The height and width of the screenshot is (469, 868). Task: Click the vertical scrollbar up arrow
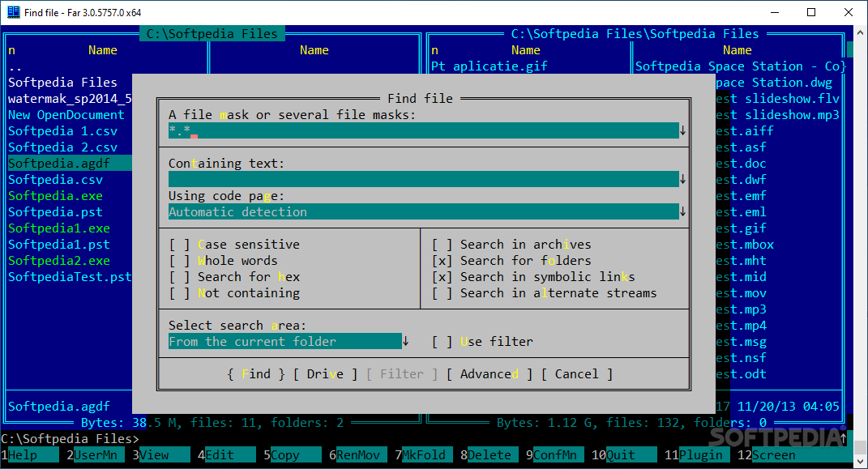860,32
